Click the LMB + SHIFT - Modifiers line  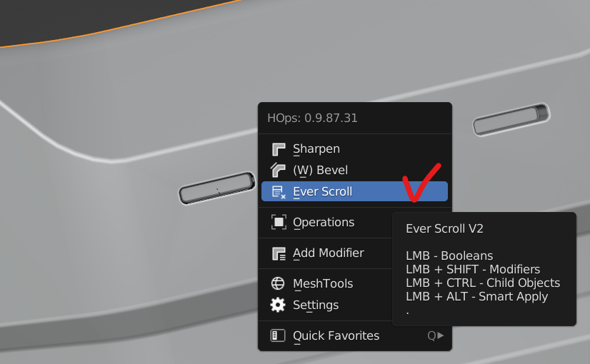(473, 269)
